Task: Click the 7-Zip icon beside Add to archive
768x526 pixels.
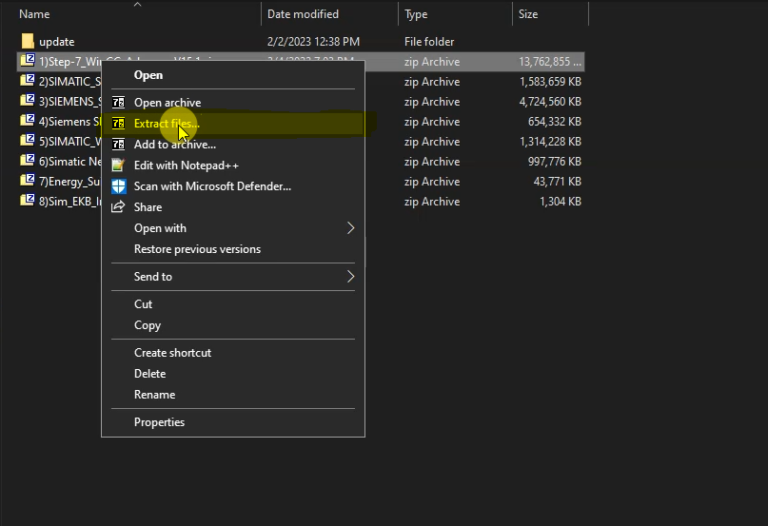Action: pos(118,144)
